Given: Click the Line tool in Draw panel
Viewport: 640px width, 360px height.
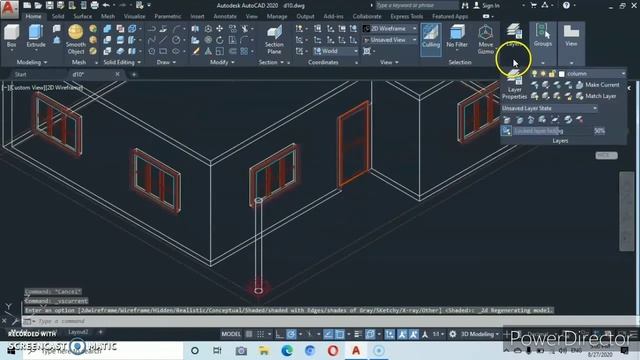Looking at the screenshot, I should [163, 40].
